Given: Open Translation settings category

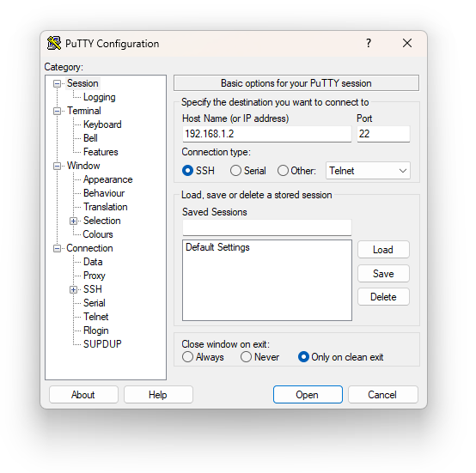Looking at the screenshot, I should pos(106,207).
